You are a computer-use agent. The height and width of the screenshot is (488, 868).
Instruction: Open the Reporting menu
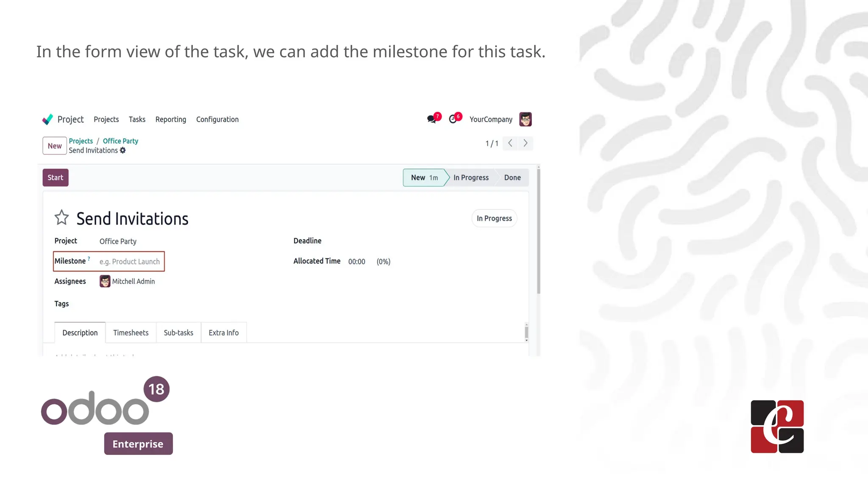pyautogui.click(x=170, y=119)
